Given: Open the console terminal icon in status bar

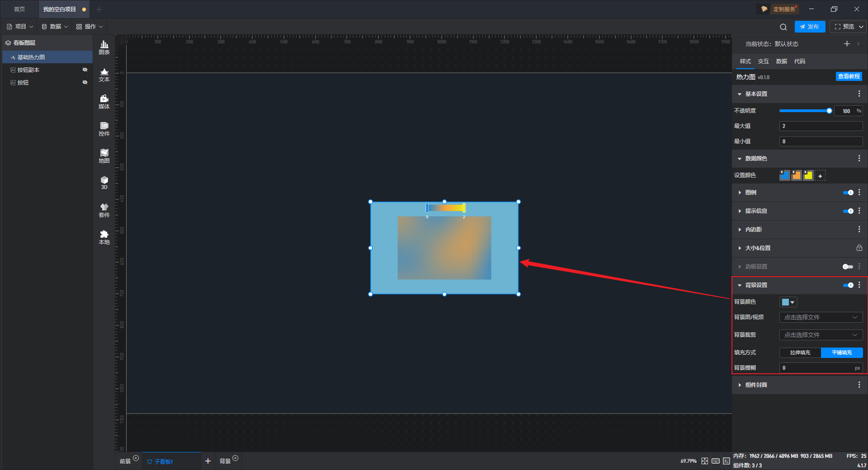Looking at the screenshot, I should point(726,461).
